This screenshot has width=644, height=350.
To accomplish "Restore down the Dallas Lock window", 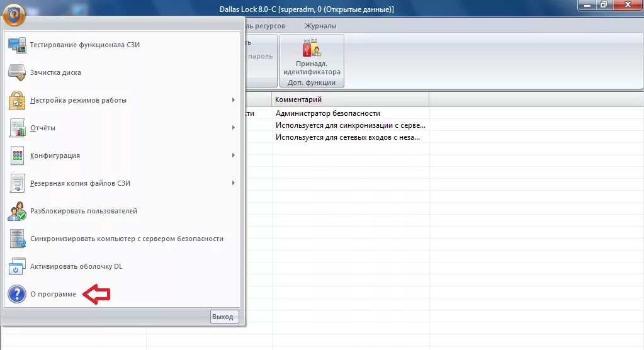I will (x=604, y=5).
